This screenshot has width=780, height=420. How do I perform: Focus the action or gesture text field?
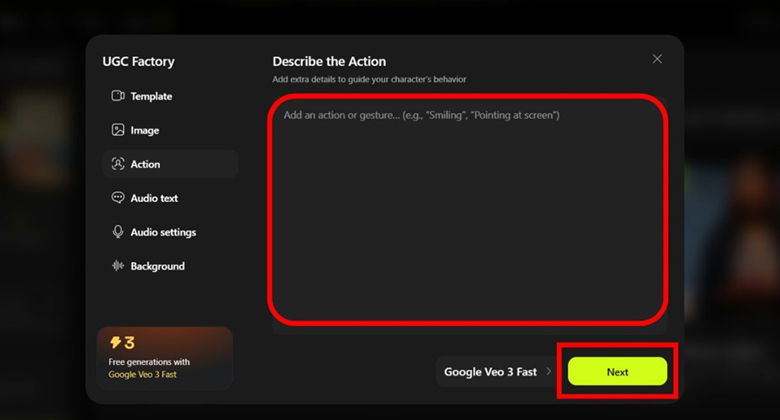click(469, 211)
